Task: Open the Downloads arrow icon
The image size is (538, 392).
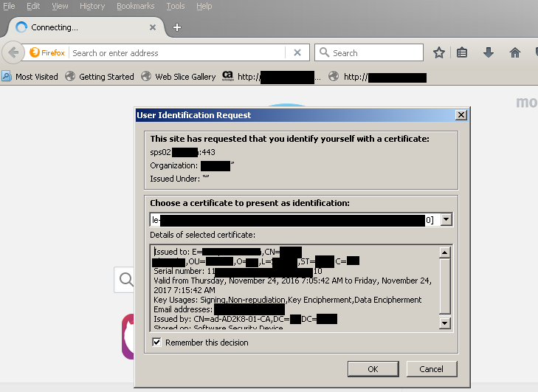Action: [x=489, y=53]
